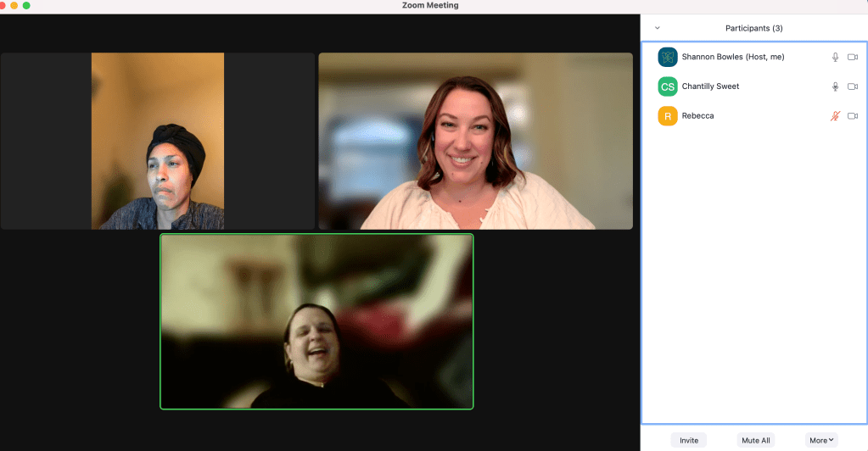Click Shannon Bowles' microphone icon
Image resolution: width=868 pixels, height=451 pixels.
[835, 58]
